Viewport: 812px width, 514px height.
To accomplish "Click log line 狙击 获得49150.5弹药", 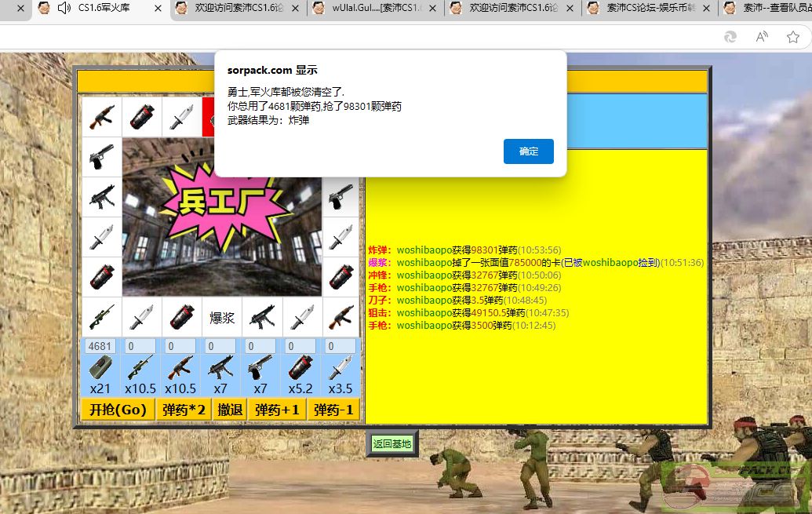I will click(x=468, y=313).
